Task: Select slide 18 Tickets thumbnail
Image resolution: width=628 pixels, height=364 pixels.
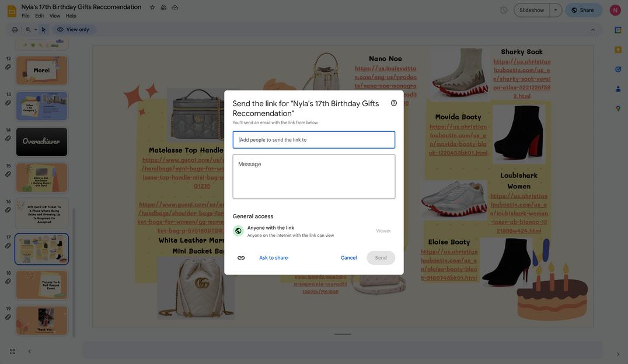Action: coord(41,285)
